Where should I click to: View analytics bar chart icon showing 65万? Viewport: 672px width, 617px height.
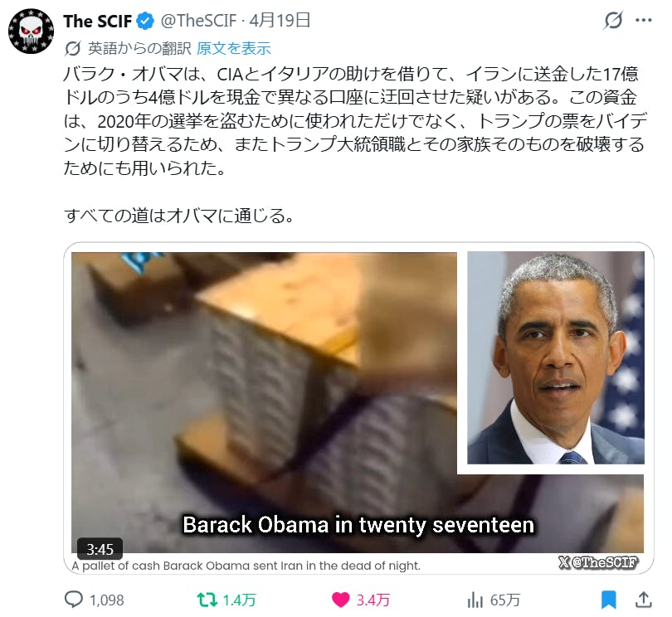coord(475,600)
